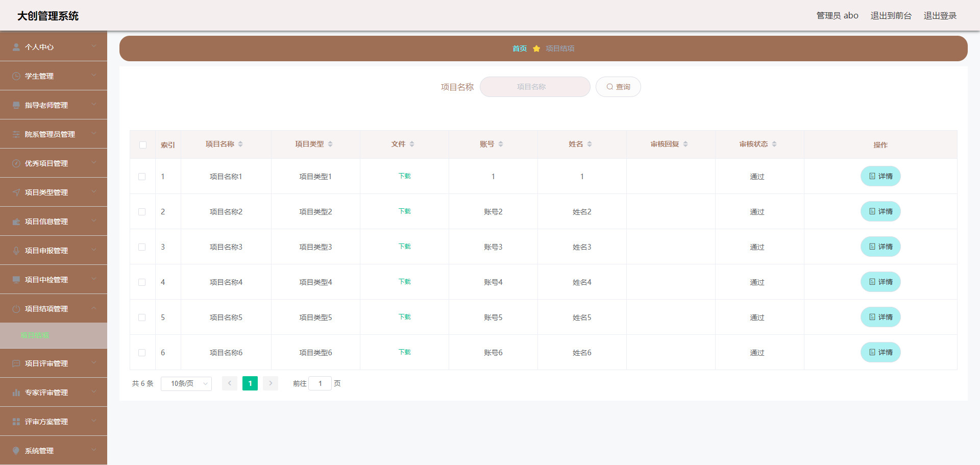The image size is (980, 465).
Task: Sort by 审核状态 column arrows
Action: 774,144
